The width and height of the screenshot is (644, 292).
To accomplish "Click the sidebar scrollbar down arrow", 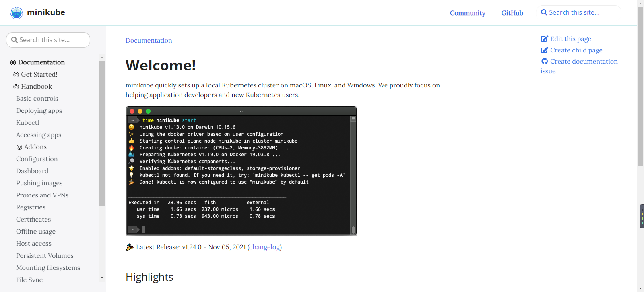I will (102, 278).
